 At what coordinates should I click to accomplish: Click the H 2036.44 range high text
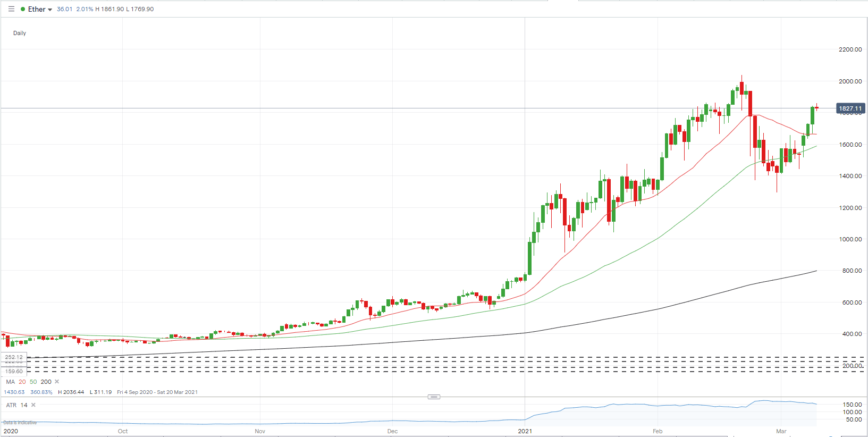pos(71,392)
